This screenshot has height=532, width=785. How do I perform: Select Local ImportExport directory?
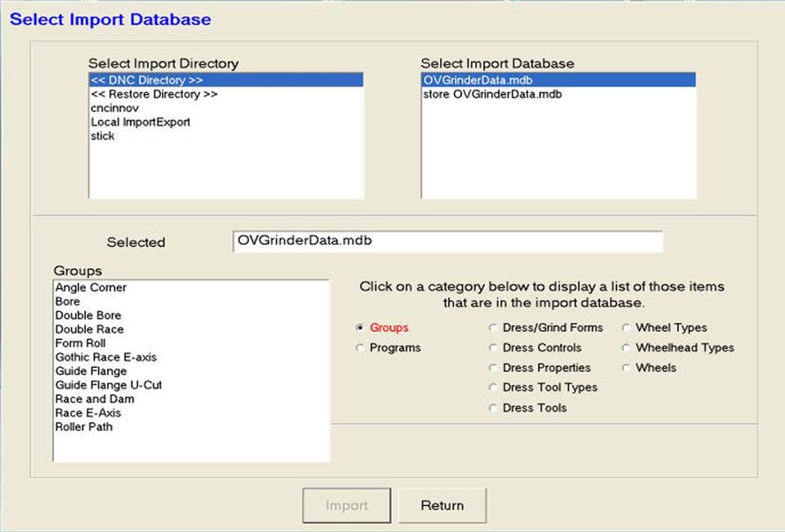pyautogui.click(x=141, y=123)
